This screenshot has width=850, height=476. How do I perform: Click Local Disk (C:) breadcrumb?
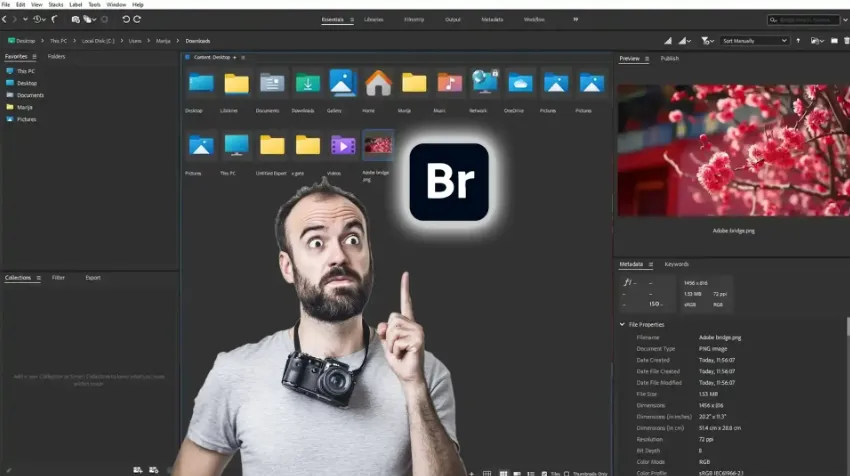point(98,41)
